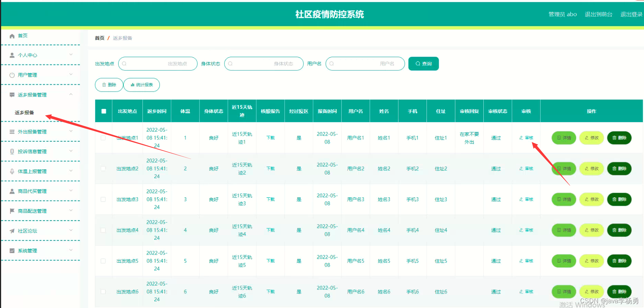
Task: Click 修改 for 出发地点4 row
Action: click(592, 230)
